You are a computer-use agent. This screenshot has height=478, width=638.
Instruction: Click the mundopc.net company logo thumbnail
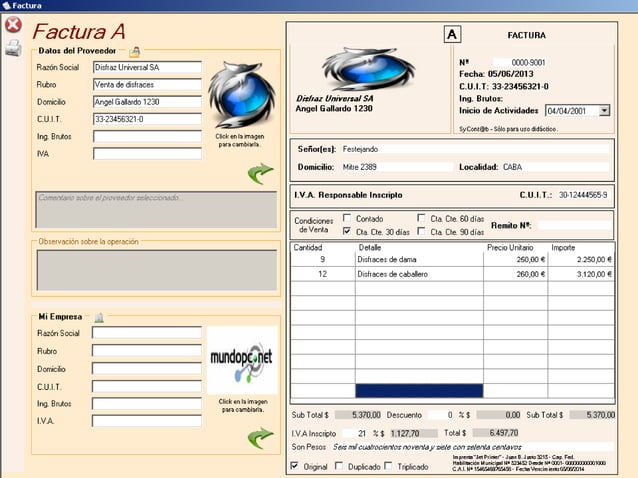[241, 360]
